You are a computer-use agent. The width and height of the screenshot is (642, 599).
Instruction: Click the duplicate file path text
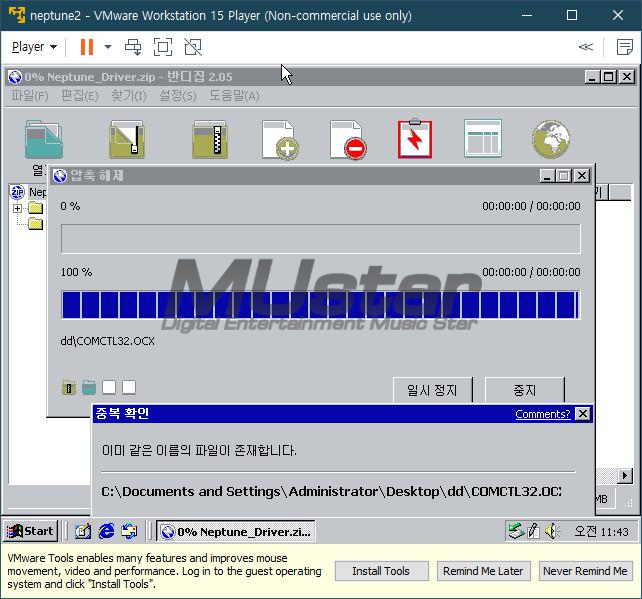(x=331, y=491)
